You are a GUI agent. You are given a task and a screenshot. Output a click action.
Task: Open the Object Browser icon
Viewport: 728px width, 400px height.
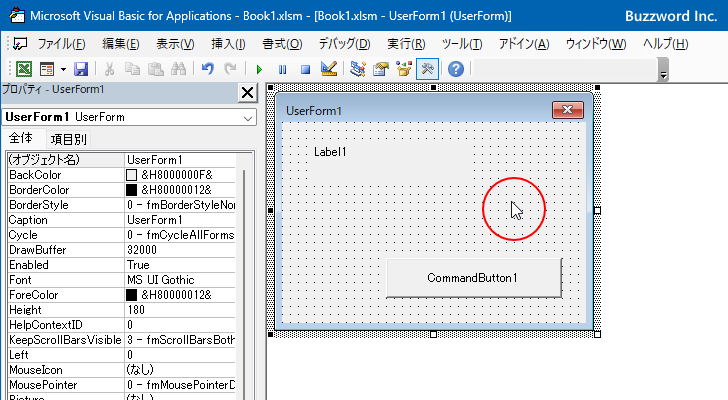[404, 69]
